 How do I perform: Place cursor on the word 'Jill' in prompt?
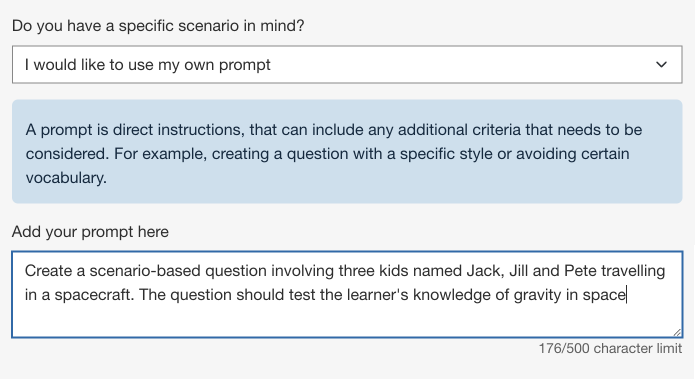click(519, 270)
